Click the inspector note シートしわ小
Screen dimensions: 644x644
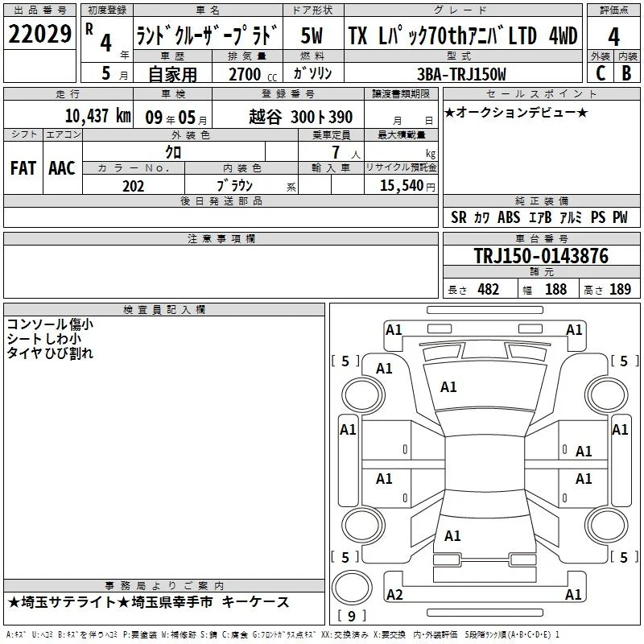44,338
